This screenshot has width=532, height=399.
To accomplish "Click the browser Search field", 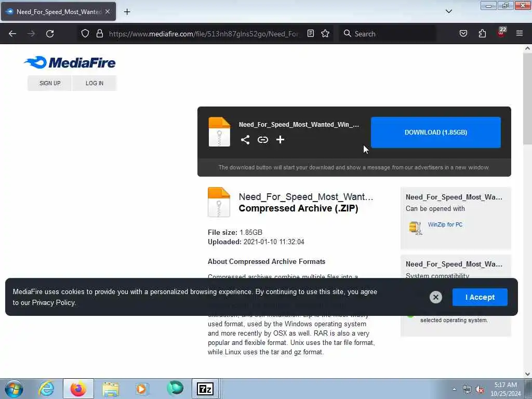I will pos(388,34).
